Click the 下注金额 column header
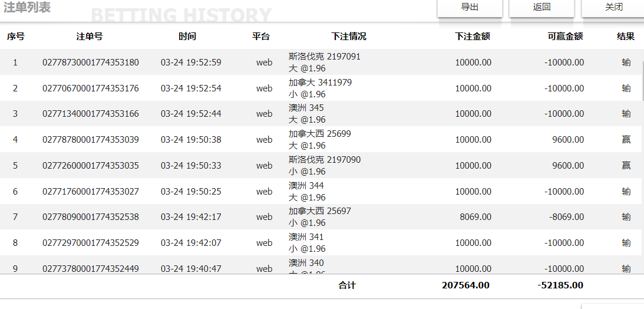The width and height of the screenshot is (644, 309). [x=473, y=37]
